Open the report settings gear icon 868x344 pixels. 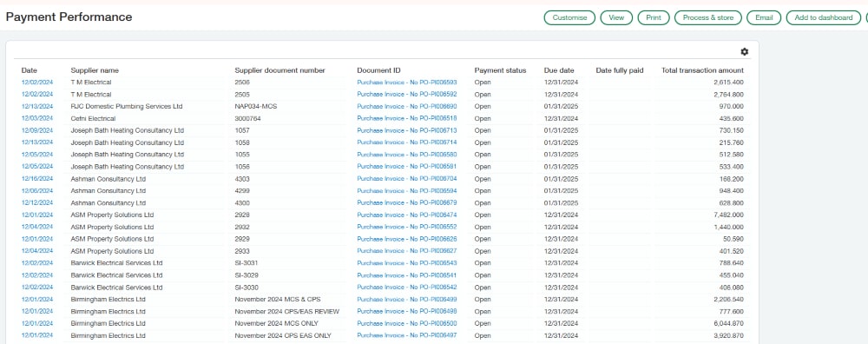pos(744,51)
